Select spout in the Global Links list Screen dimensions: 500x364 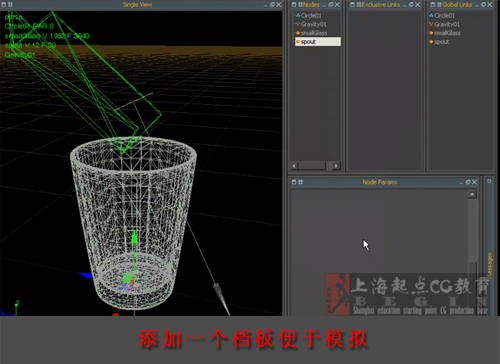(x=441, y=42)
